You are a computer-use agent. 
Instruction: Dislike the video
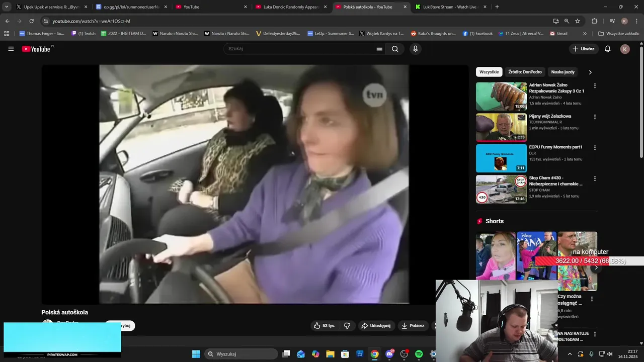tap(347, 326)
